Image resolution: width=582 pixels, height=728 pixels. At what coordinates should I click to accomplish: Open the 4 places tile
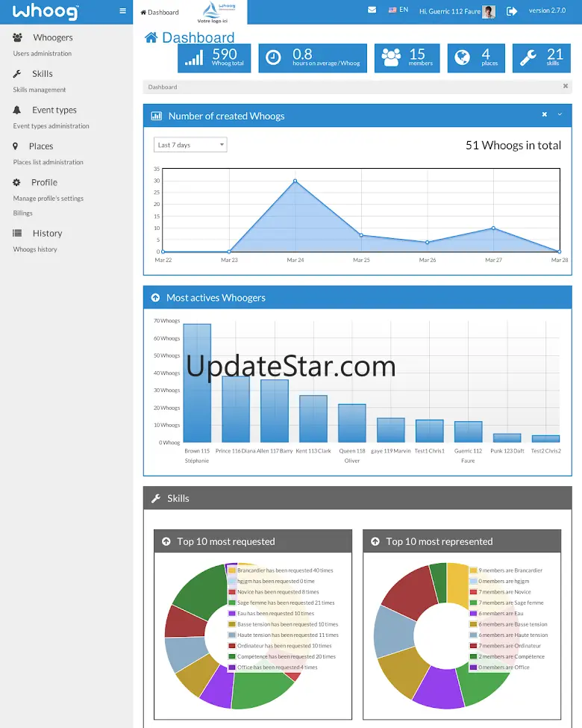(x=476, y=58)
